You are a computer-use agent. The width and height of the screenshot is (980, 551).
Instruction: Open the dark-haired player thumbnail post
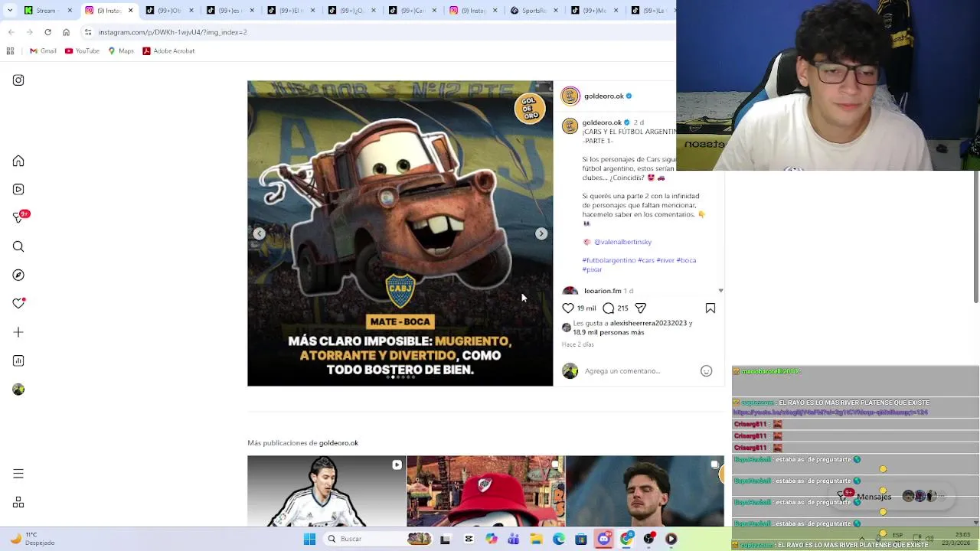pyautogui.click(x=645, y=491)
